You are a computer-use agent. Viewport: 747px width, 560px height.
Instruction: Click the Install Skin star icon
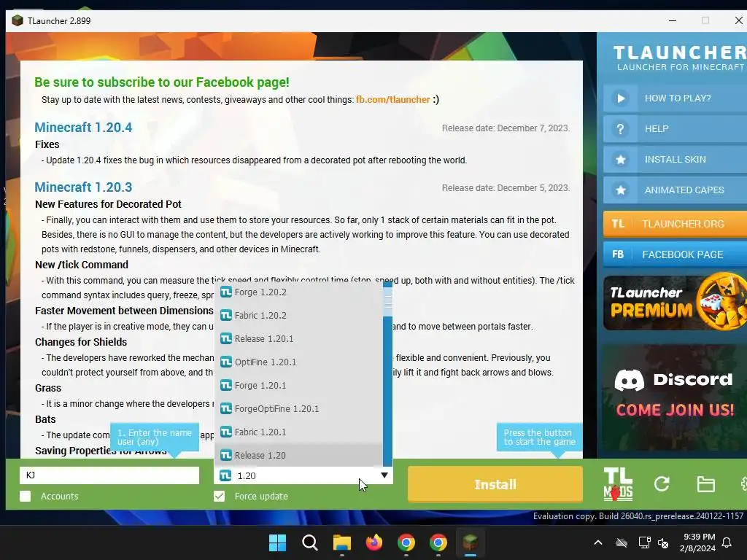coord(620,160)
